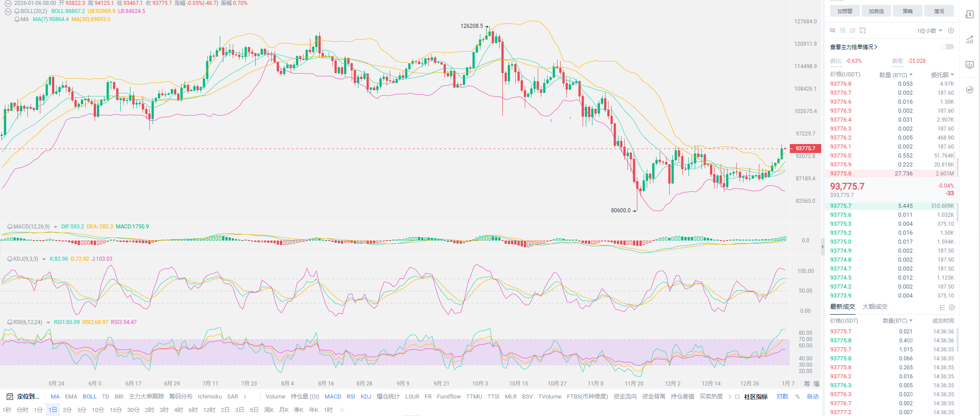Viewport: 980px width, 416px height.
Task: Show only sell orders in the order book
Action: (x=853, y=31)
